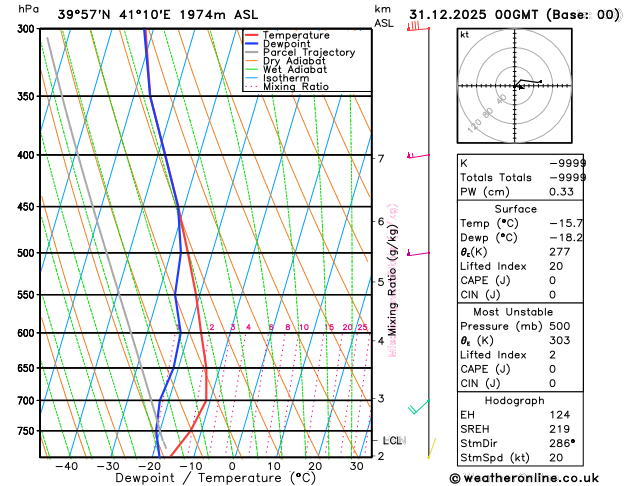Select the 'Temperature' legend label
The image size is (629, 486).
(296, 35)
